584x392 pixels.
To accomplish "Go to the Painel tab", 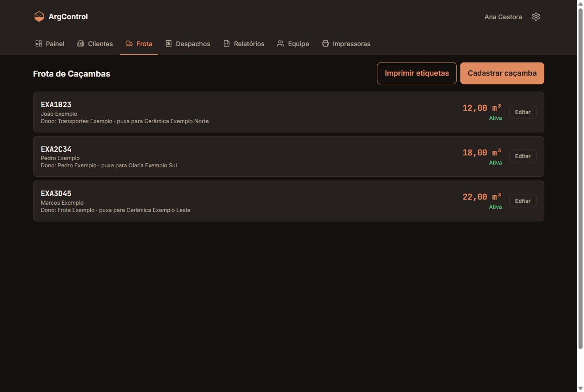I will (x=50, y=44).
